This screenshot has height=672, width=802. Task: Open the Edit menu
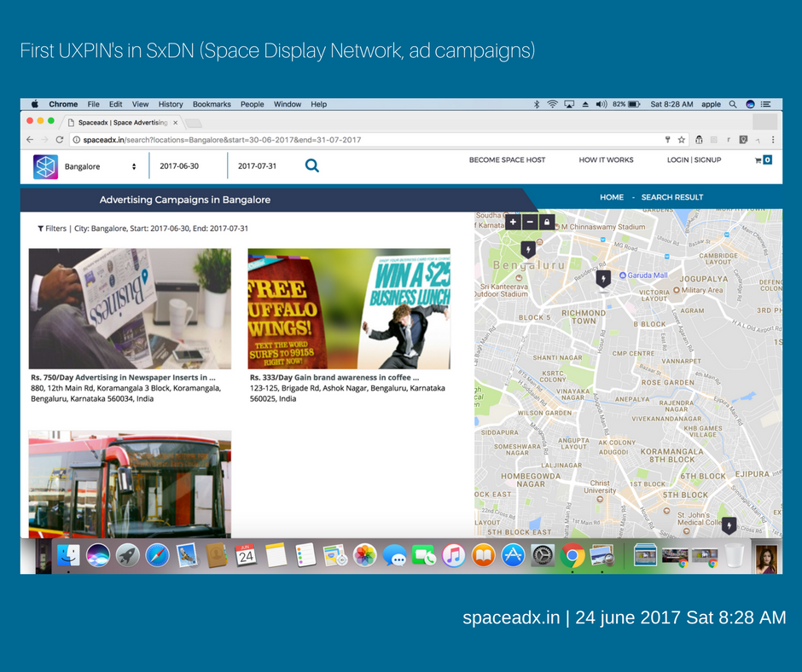tap(115, 104)
